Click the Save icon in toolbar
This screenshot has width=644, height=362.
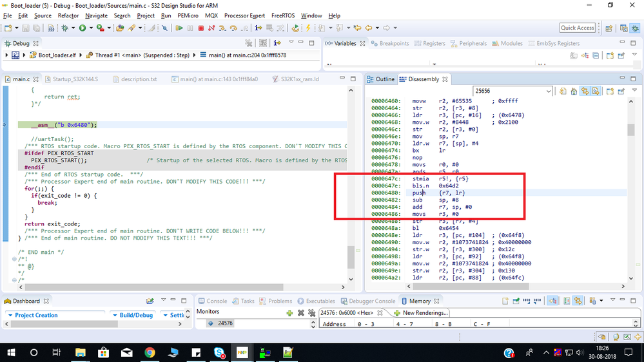26,28
